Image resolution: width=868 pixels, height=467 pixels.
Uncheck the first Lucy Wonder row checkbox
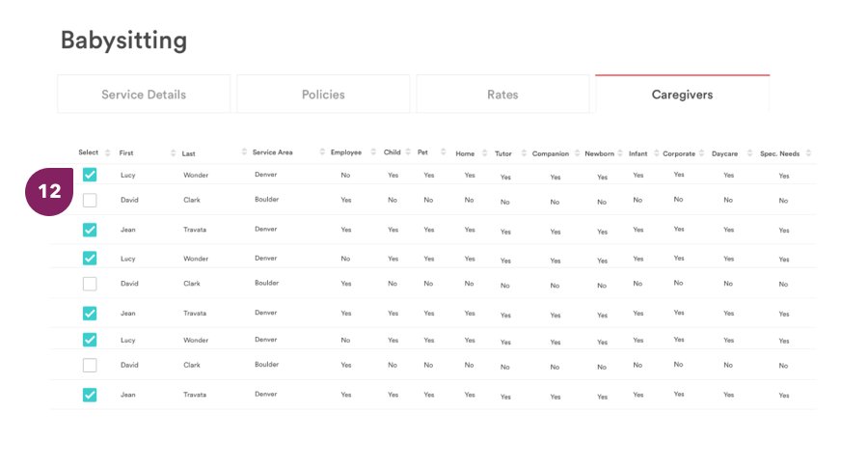pos(90,175)
